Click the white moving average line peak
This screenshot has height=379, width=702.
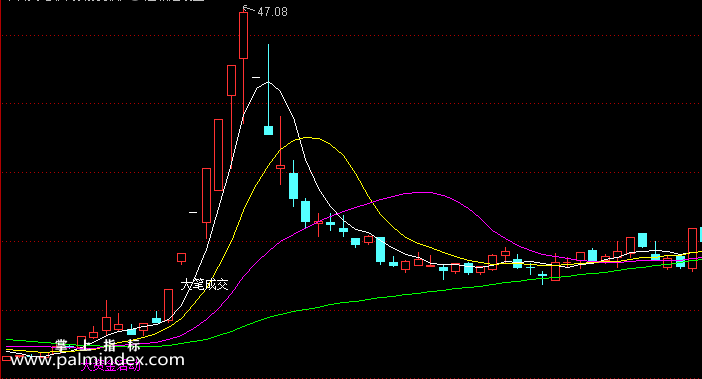coord(268,82)
